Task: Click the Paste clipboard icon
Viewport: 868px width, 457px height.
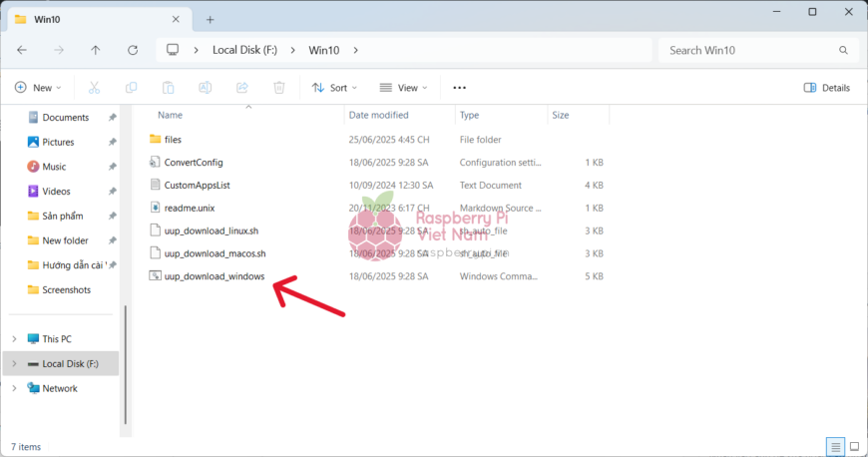Action: point(169,88)
